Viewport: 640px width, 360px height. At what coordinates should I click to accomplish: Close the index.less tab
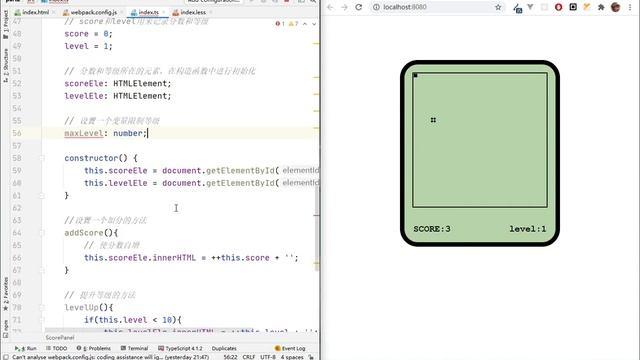pyautogui.click(x=211, y=12)
